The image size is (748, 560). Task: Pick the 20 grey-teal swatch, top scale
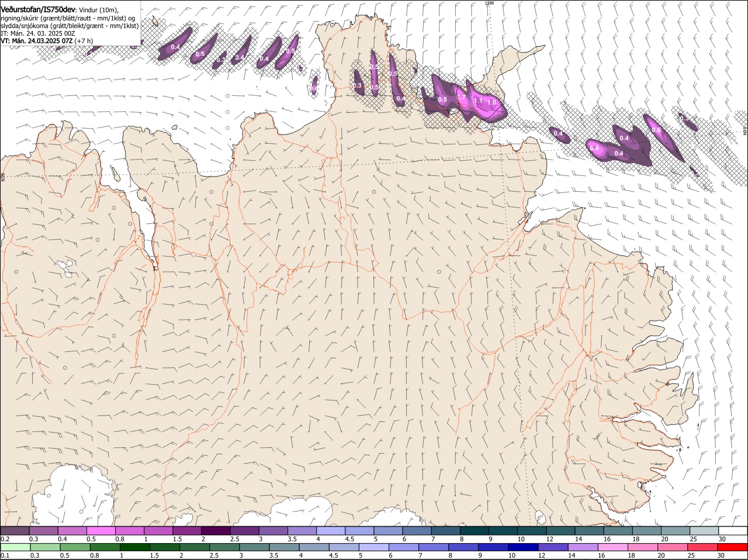(x=675, y=531)
